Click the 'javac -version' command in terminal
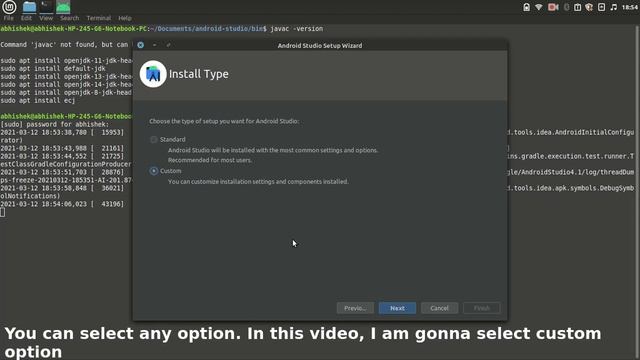Image resolution: width=640 pixels, height=360 pixels. coord(297,29)
